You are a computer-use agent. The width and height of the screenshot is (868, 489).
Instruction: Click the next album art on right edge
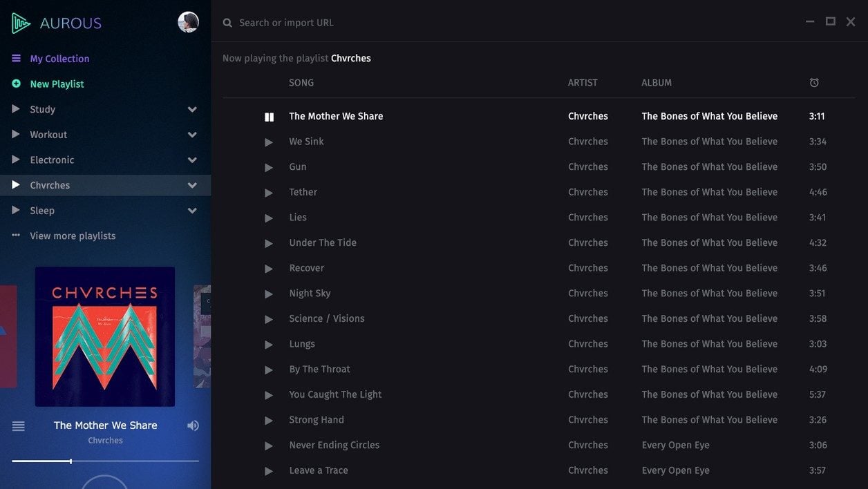[202, 336]
